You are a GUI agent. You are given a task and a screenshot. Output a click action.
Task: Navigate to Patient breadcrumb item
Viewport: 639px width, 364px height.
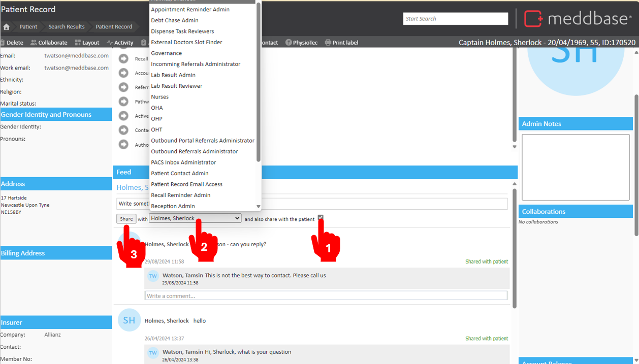pos(28,27)
